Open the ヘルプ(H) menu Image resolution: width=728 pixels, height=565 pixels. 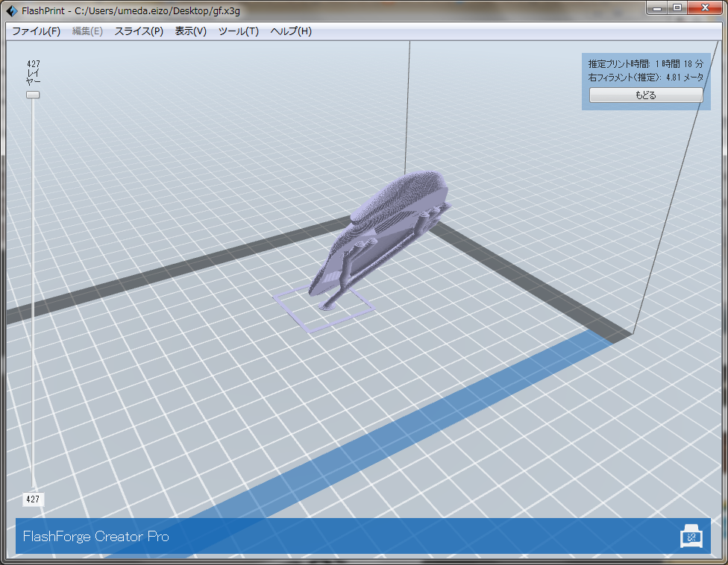[291, 31]
